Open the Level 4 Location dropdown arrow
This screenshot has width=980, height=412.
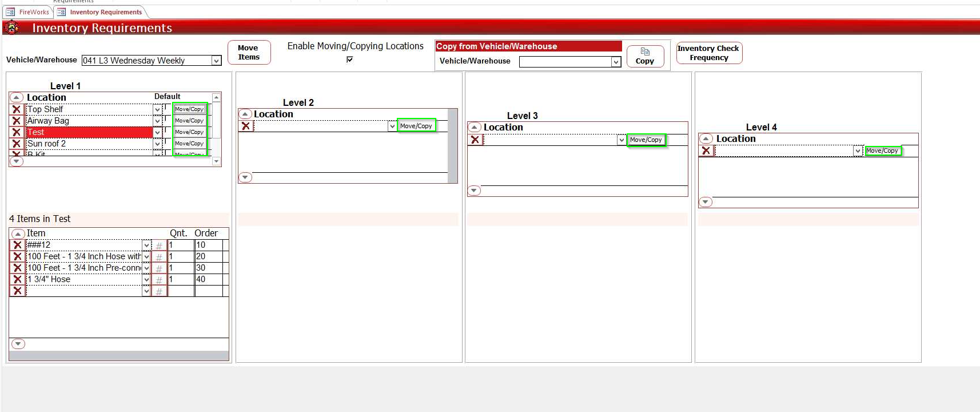point(858,151)
